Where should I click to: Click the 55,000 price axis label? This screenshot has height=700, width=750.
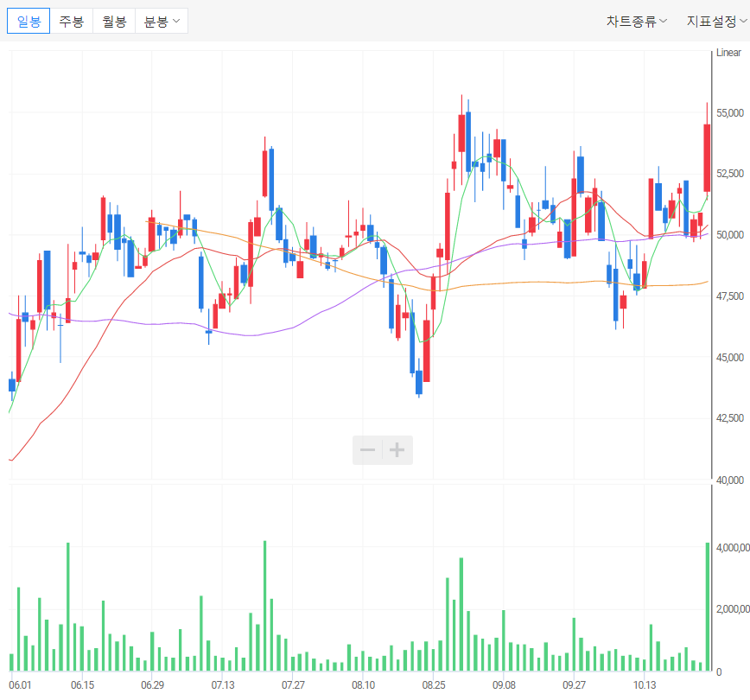coord(730,113)
